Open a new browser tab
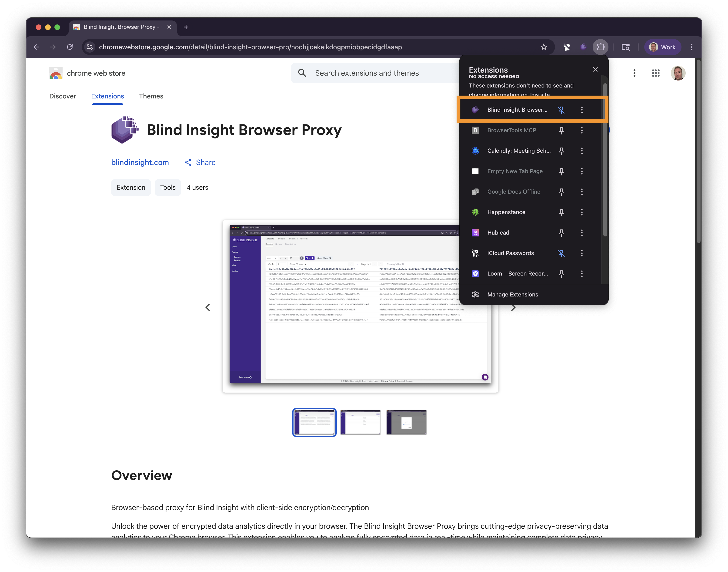Viewport: 728px width, 572px height. (x=186, y=27)
